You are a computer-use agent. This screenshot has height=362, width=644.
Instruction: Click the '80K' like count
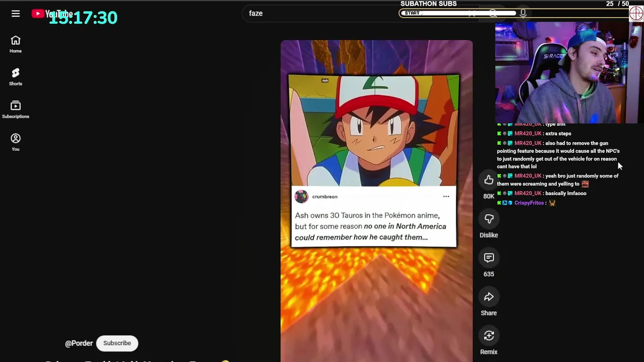pos(489,196)
